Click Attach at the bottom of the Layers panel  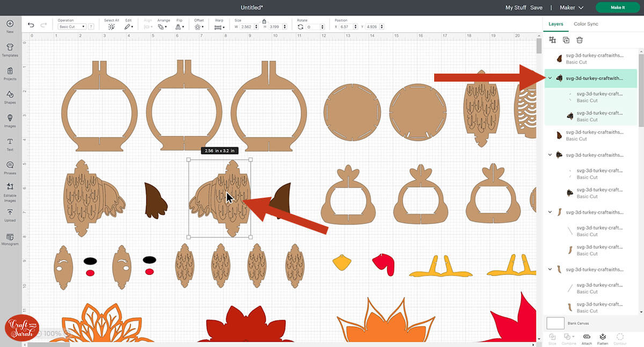[x=587, y=338]
